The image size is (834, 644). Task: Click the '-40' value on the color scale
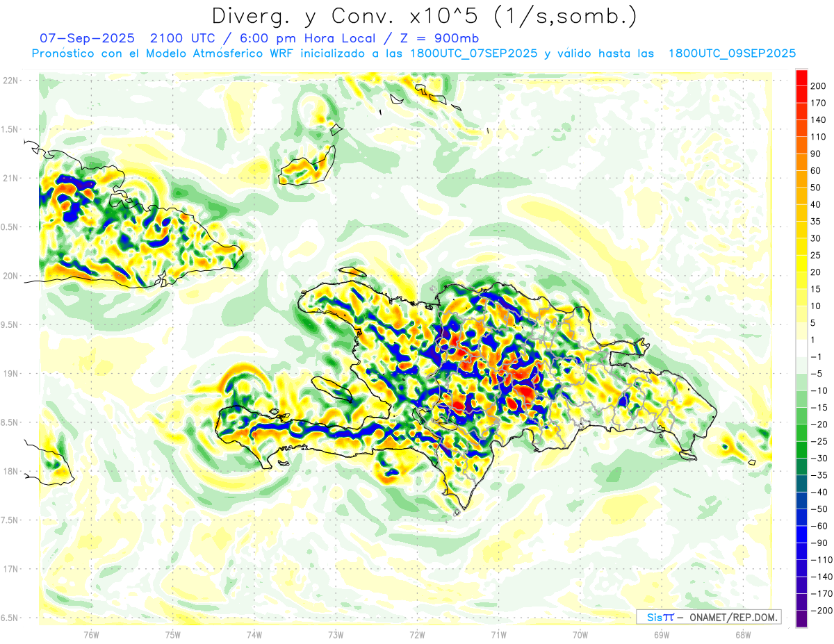(820, 492)
